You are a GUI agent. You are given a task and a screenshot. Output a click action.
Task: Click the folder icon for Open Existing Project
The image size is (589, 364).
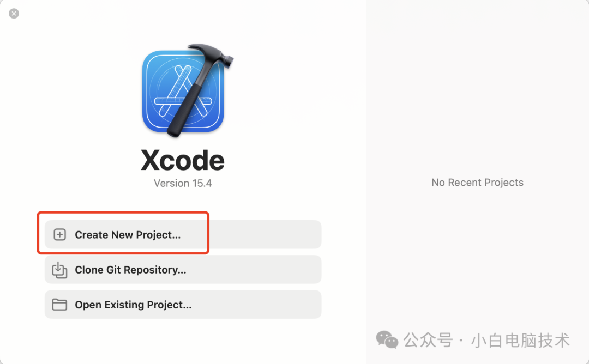coord(60,305)
